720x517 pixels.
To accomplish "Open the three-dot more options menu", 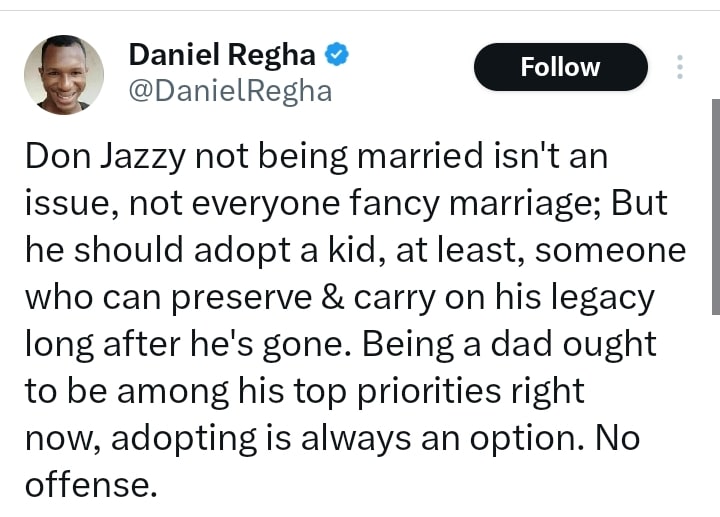I will 680,67.
